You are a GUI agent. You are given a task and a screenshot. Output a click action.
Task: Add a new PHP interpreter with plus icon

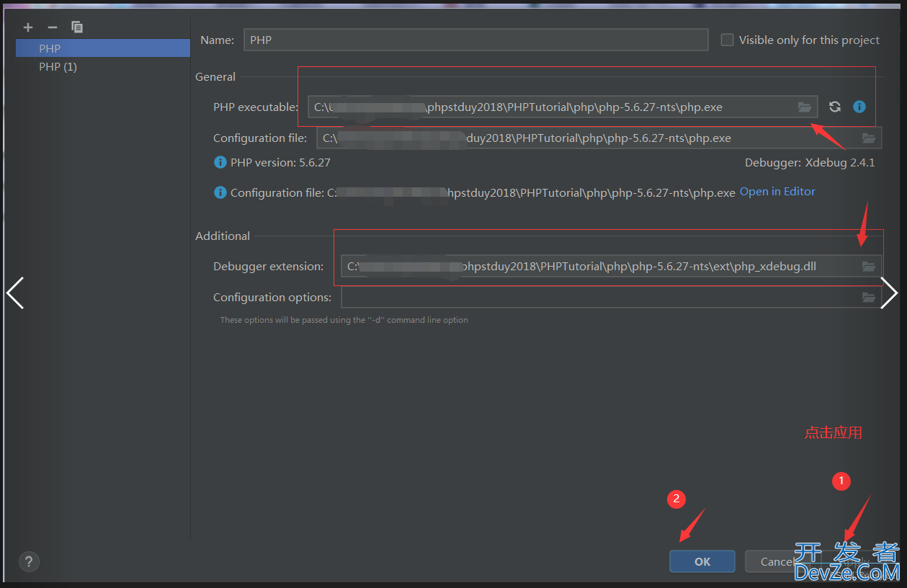click(x=28, y=27)
